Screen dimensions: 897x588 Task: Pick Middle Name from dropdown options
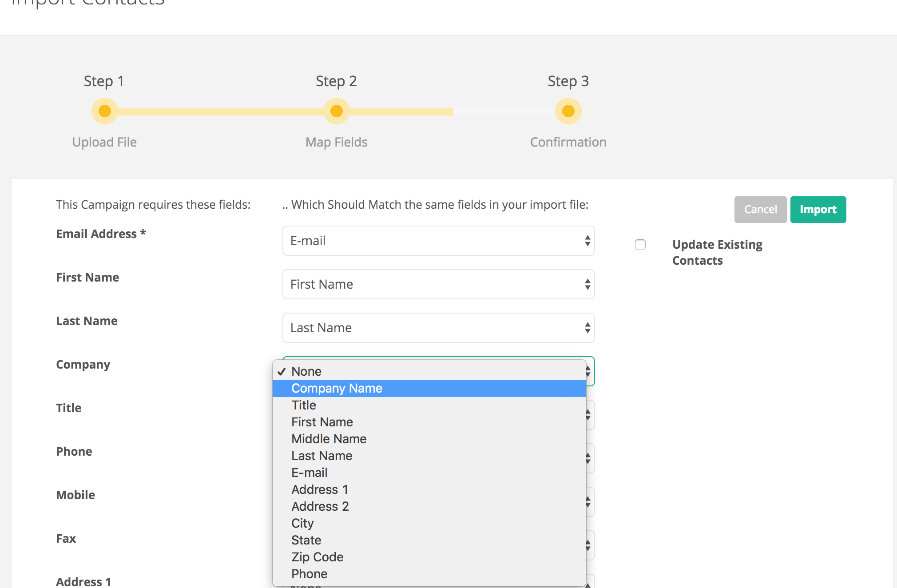(329, 439)
